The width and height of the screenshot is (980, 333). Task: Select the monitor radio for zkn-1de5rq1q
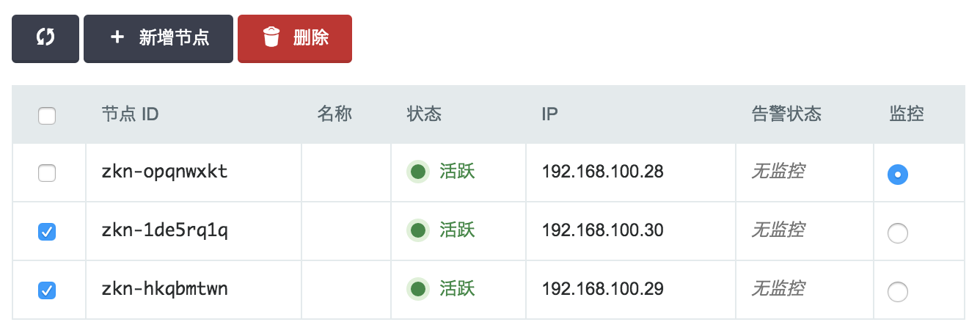pos(898,233)
